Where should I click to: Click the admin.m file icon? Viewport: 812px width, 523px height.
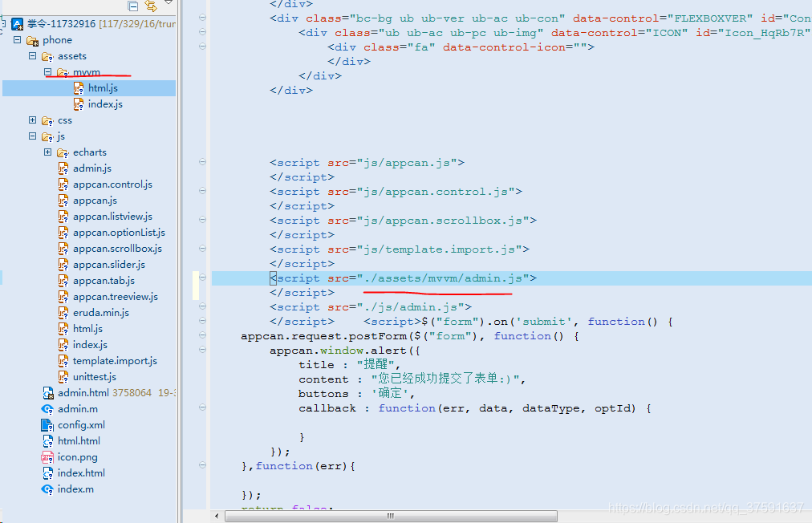point(47,410)
